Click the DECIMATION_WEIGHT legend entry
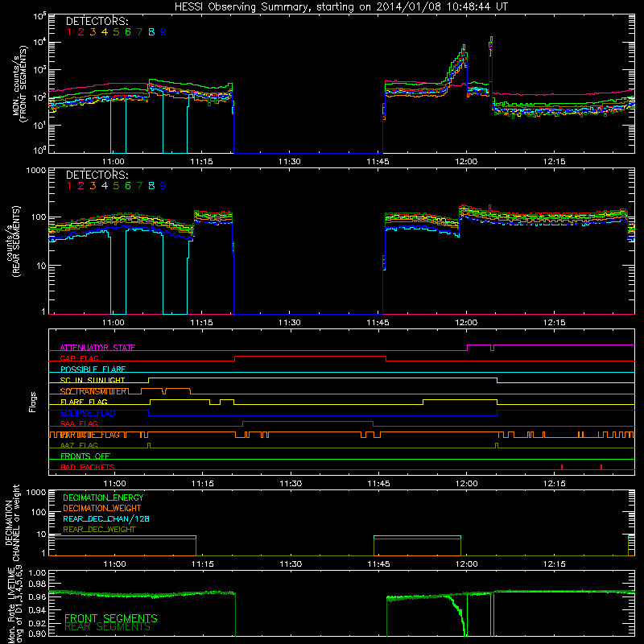The width and height of the screenshot is (644, 644). coord(102,508)
